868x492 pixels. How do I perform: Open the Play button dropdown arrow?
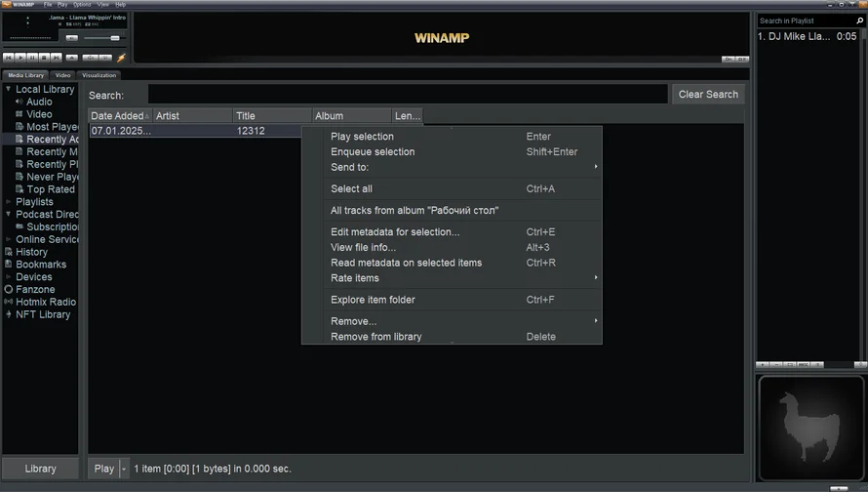[x=124, y=469]
